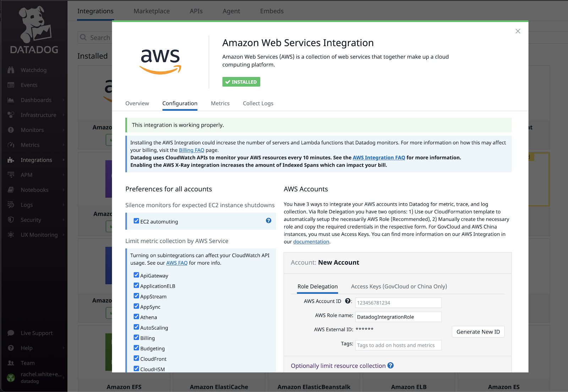Expand the Integrations submenu arrow

coord(64,160)
